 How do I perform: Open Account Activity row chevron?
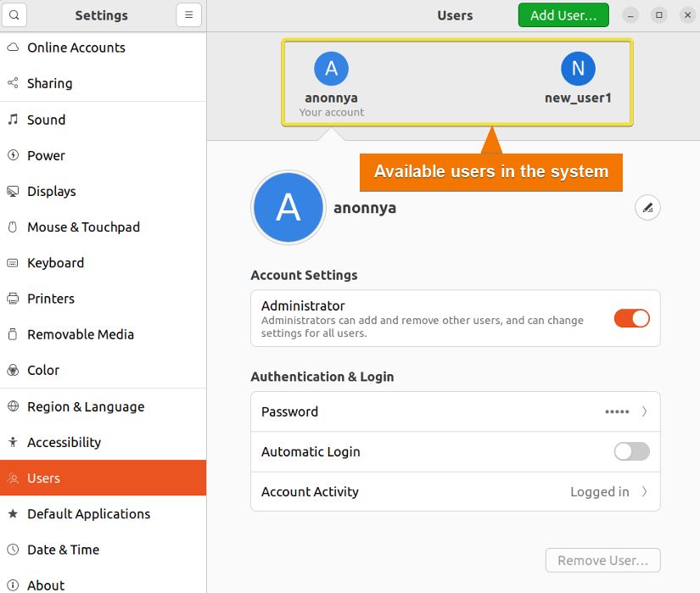pyautogui.click(x=644, y=492)
